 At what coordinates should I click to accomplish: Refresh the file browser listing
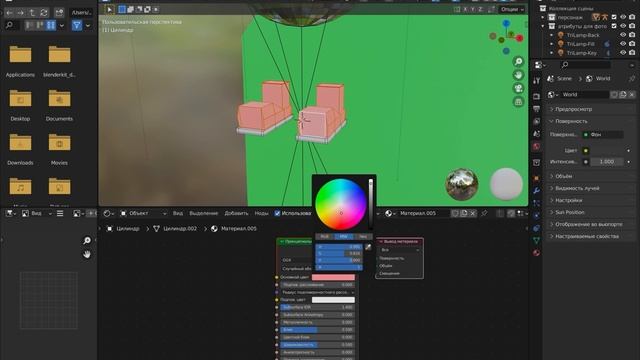[x=44, y=13]
